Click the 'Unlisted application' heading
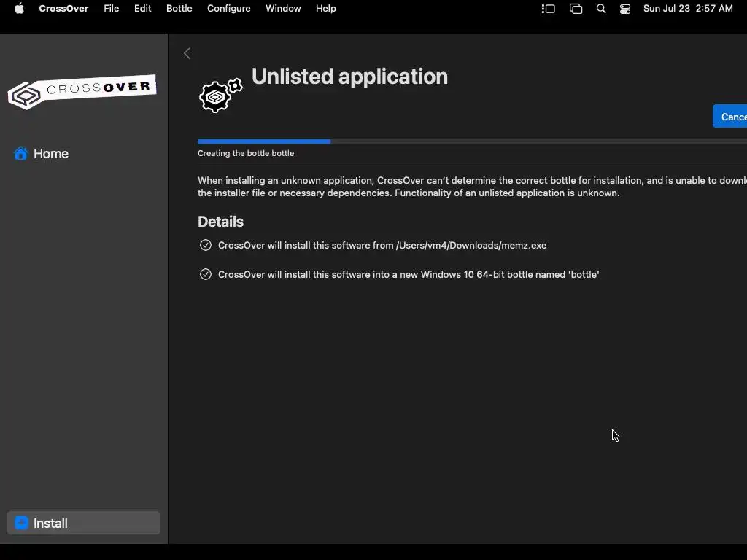747x560 pixels. coord(349,76)
